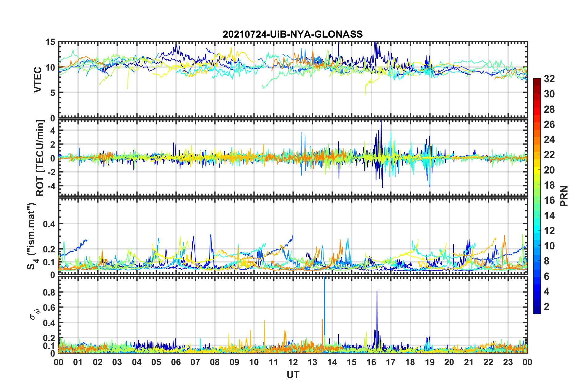Click UT axis tick label 03

coord(117,362)
